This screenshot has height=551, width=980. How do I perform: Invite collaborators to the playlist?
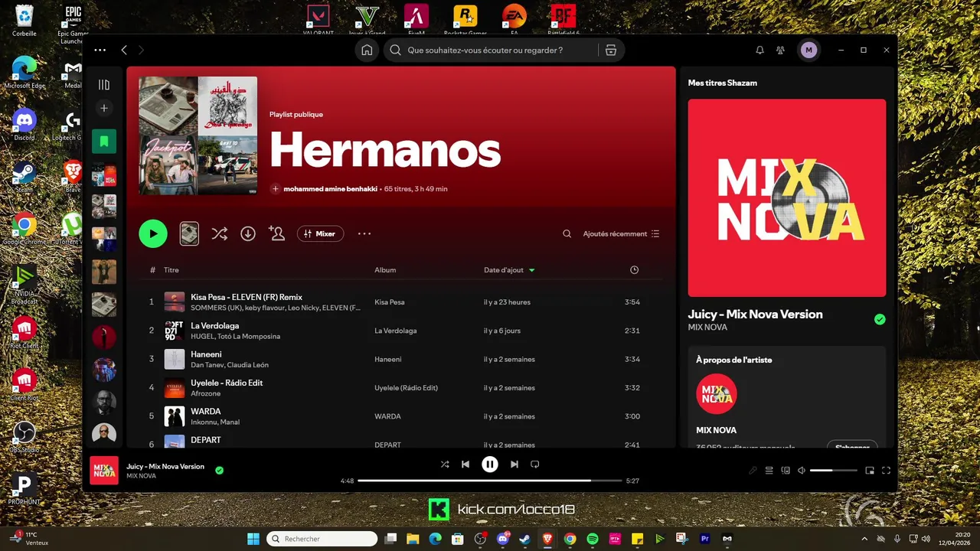(x=277, y=233)
